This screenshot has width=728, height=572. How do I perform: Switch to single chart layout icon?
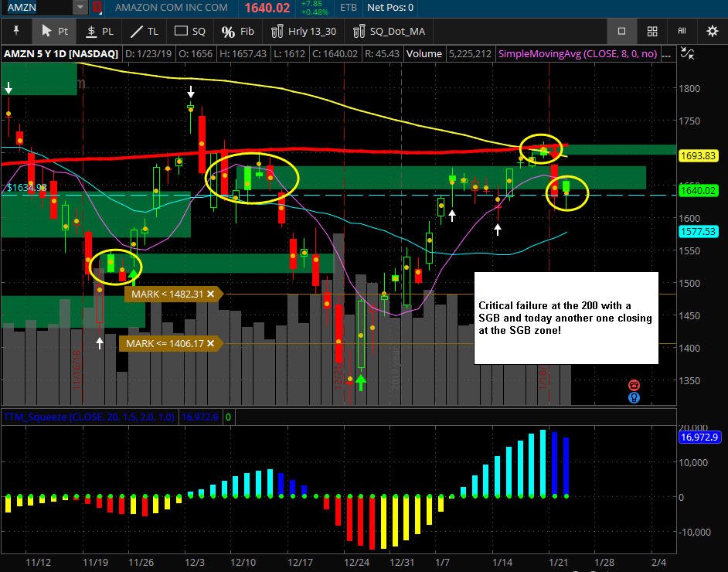point(621,31)
